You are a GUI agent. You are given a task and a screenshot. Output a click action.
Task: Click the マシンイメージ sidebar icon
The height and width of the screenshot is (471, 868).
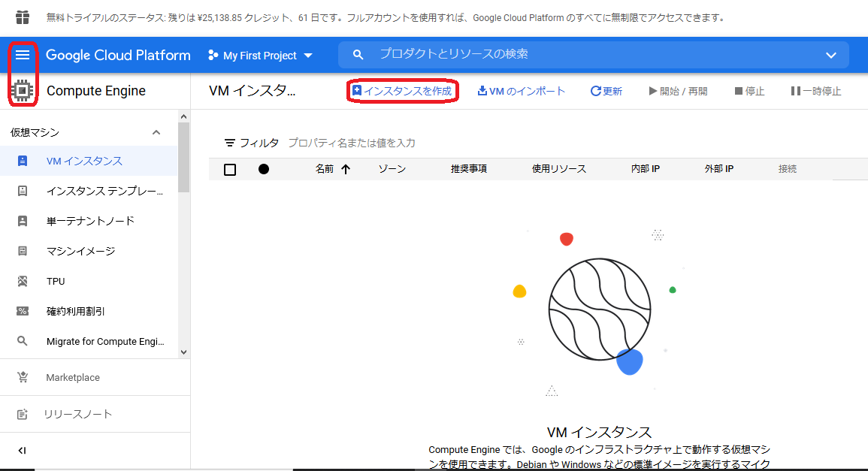point(24,251)
